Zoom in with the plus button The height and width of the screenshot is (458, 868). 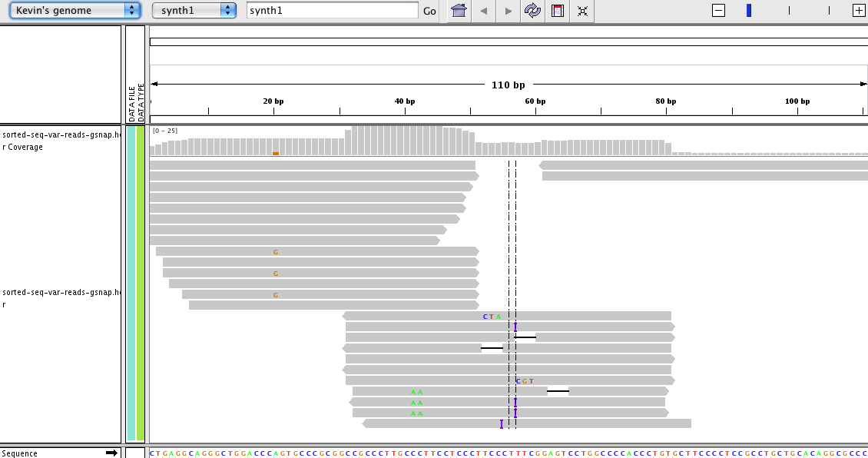point(859,11)
